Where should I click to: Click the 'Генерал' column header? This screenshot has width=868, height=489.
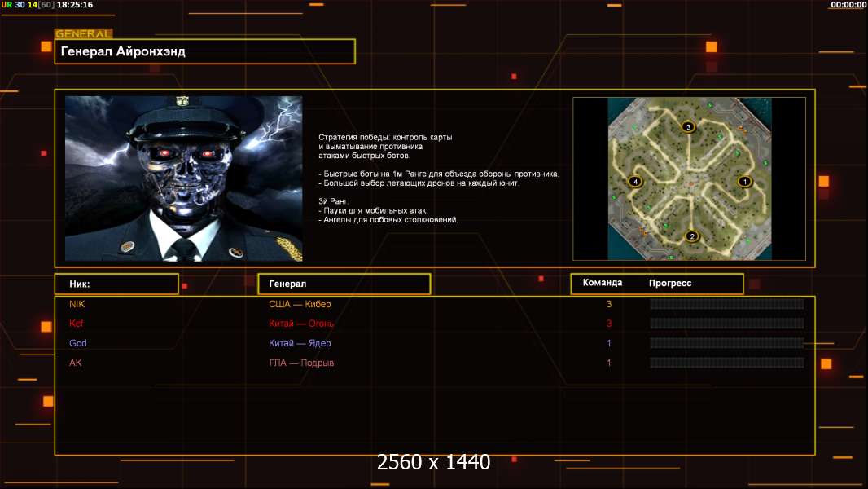coord(344,284)
